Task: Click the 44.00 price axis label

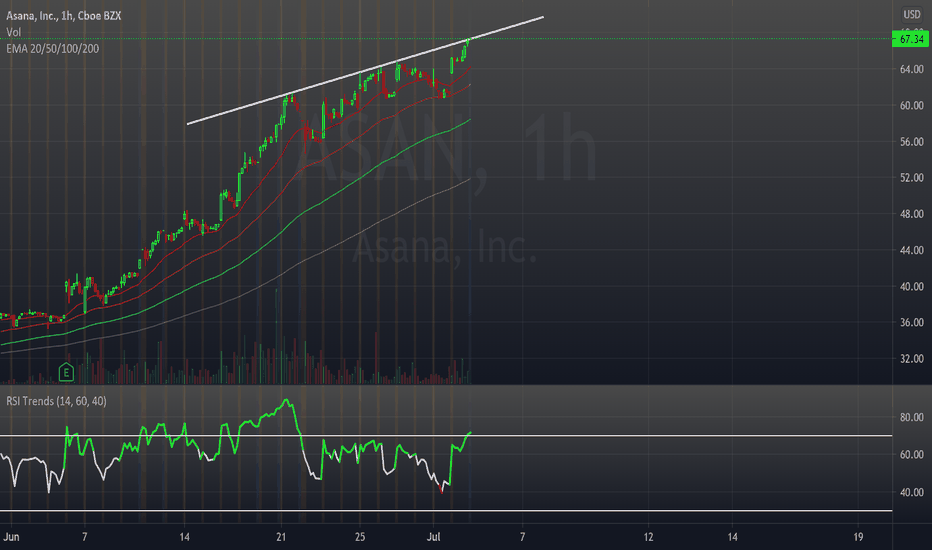Action: (x=912, y=250)
